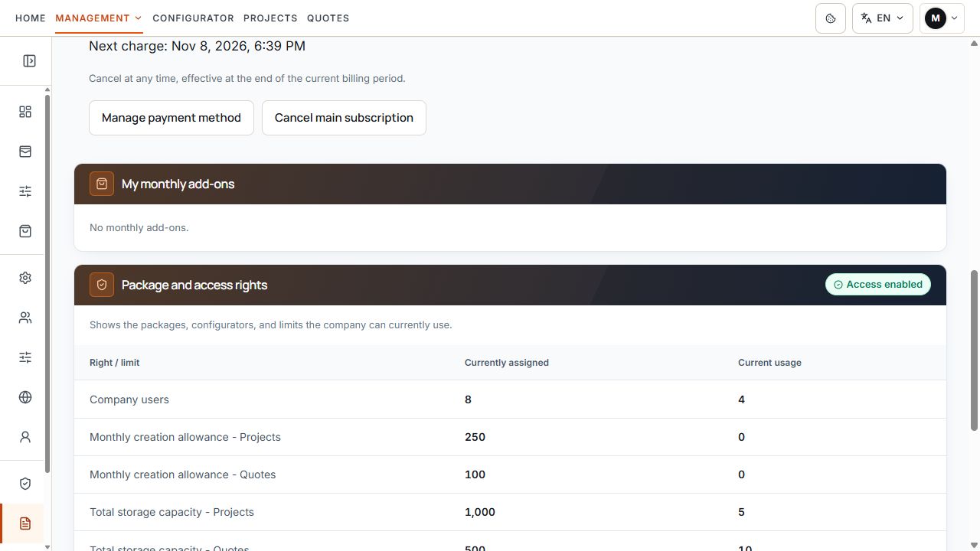Screen dimensions: 980x551
Task: Click the My monthly add-ons heading
Action: pyautogui.click(x=178, y=184)
